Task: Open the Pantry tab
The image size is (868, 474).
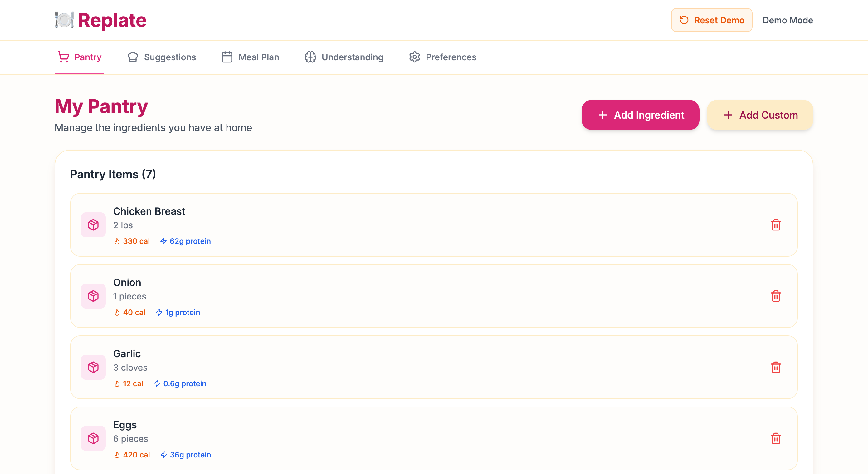Action: (80, 57)
